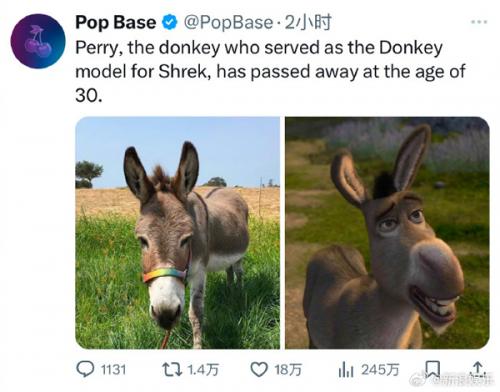
Task: Click the Weibo watermark logo
Action: coord(418,380)
